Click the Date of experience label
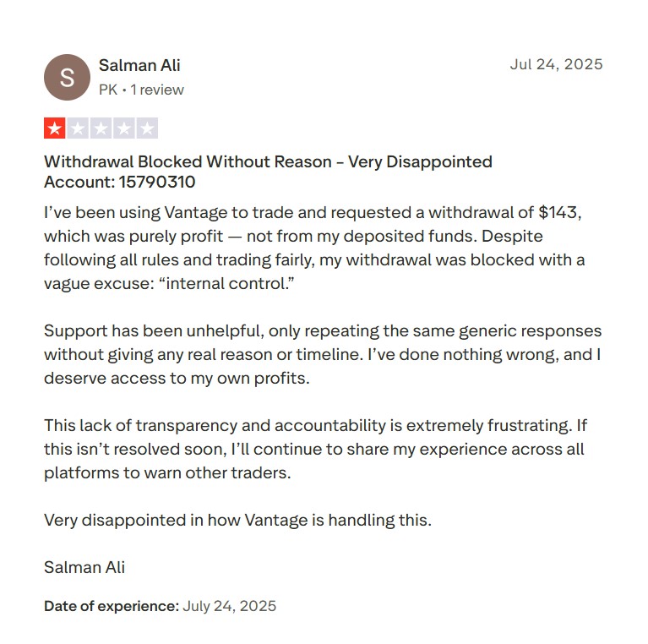The height and width of the screenshot is (644, 648). tap(112, 606)
